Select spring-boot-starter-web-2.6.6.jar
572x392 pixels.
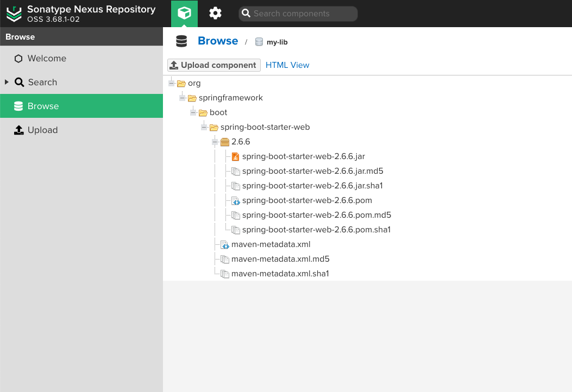[x=304, y=156]
